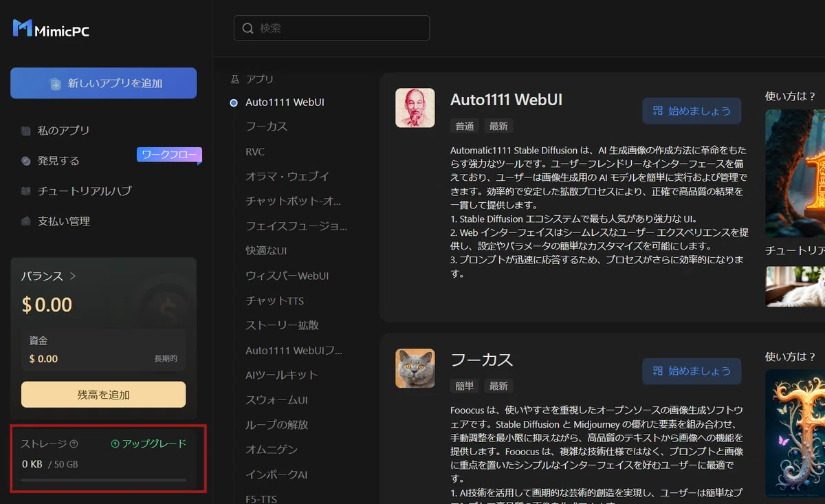825x504 pixels.
Task: Click the MimicPC logo icon
Action: [23, 28]
